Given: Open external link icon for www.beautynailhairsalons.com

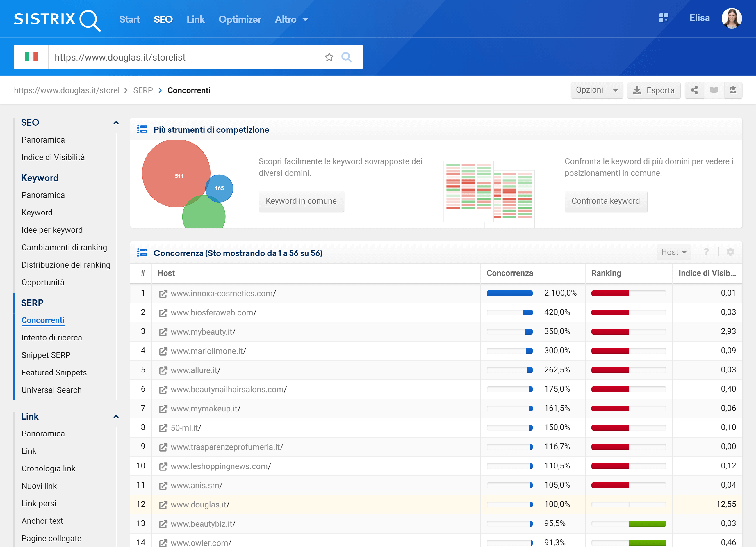Looking at the screenshot, I should pyautogui.click(x=163, y=390).
